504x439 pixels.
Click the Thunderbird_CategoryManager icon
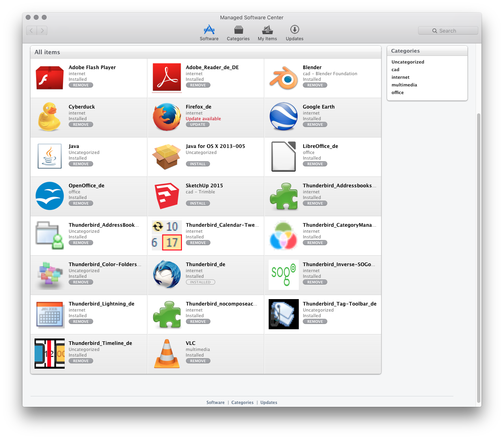[284, 235]
